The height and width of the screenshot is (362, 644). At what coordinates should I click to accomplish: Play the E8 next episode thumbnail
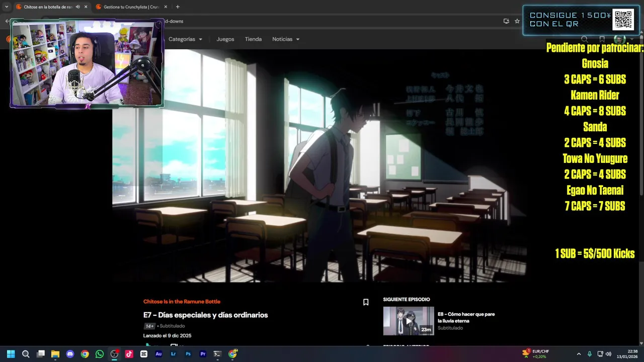(x=409, y=321)
